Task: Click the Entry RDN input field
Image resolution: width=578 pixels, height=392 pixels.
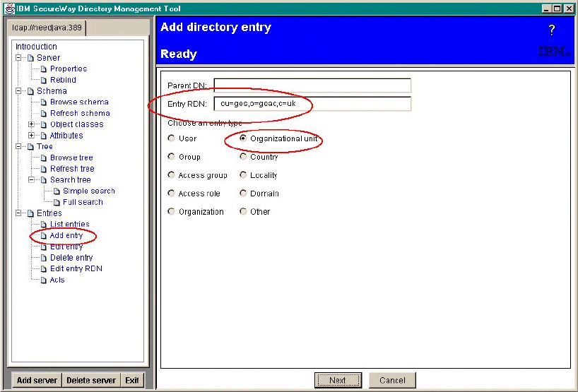Action: 312,104
